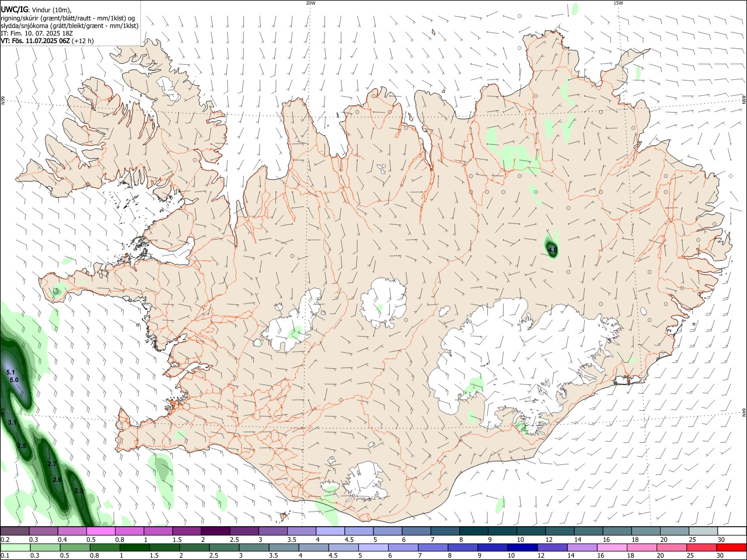Pick the red swatch ending the lower scale

731,547
